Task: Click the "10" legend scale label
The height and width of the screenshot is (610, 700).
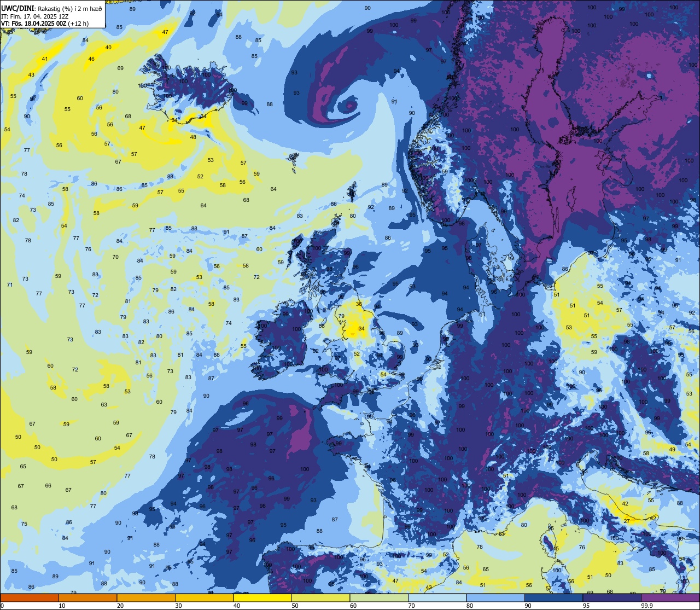Action: [x=62, y=606]
